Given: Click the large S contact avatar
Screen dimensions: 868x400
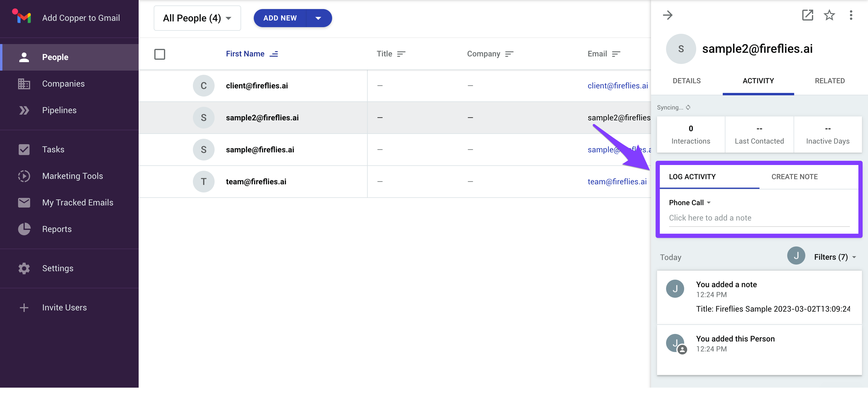Looking at the screenshot, I should (x=681, y=49).
